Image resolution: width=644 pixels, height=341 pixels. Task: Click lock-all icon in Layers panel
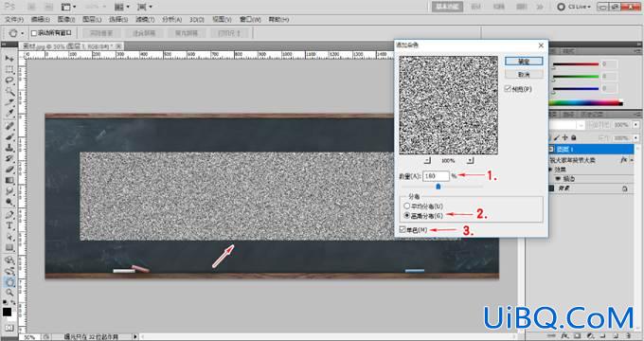574,137
